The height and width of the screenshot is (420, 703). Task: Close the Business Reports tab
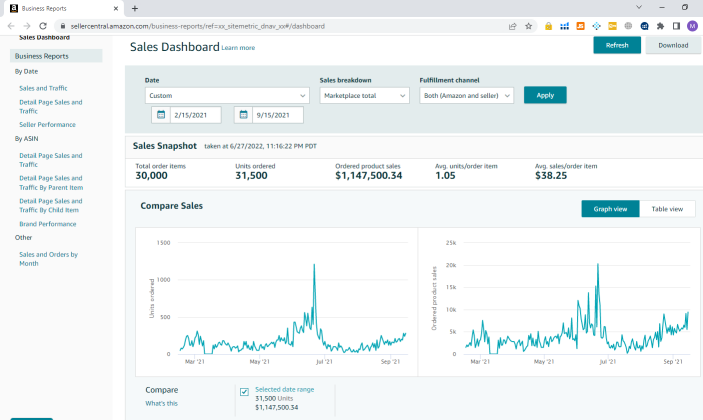click(116, 8)
